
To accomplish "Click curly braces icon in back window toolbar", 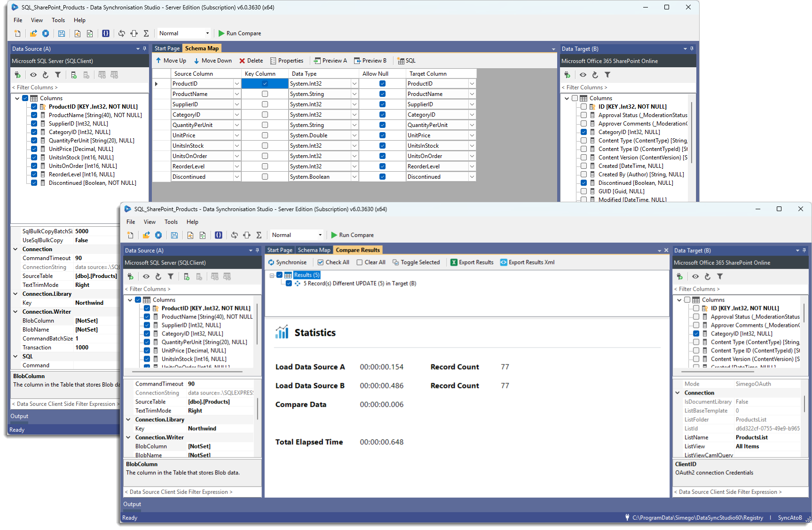I will (x=106, y=33).
